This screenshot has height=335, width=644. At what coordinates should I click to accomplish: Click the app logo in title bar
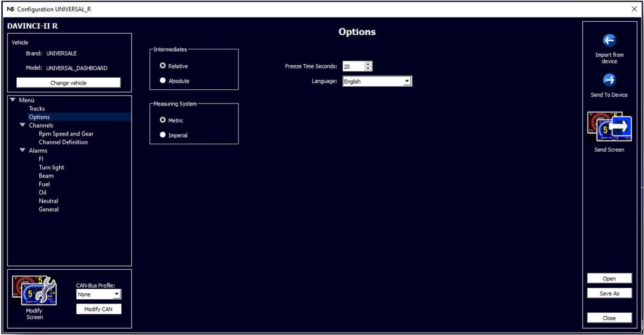click(x=11, y=9)
